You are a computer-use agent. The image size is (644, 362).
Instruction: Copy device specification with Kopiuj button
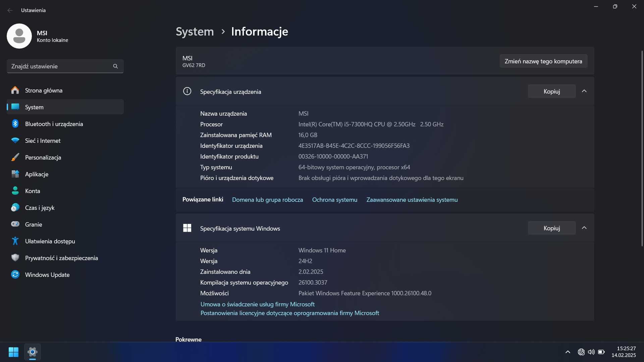click(552, 91)
